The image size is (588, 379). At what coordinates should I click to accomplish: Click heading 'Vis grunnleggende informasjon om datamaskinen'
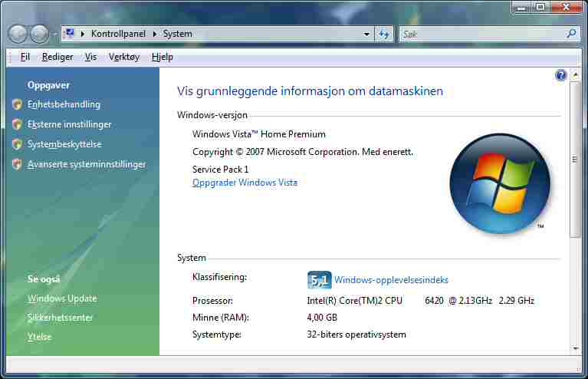[310, 91]
